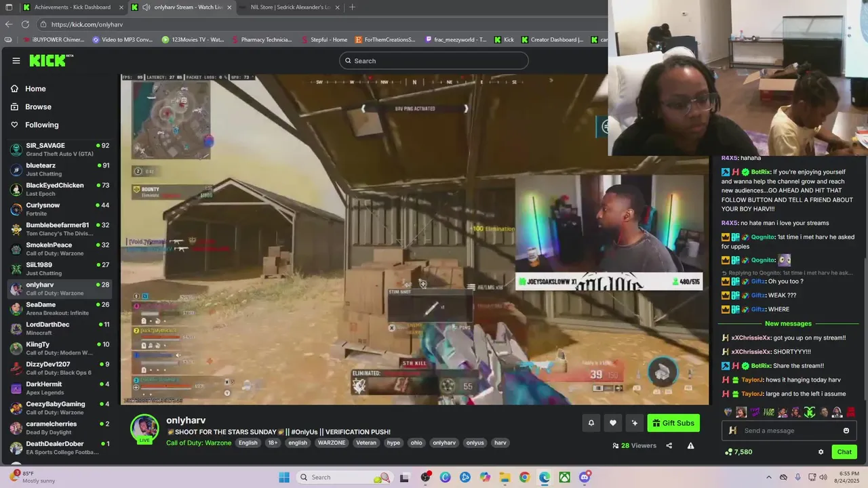868x488 pixels.
Task: Open the Creator Dashboard bookmark
Action: [x=552, y=39]
